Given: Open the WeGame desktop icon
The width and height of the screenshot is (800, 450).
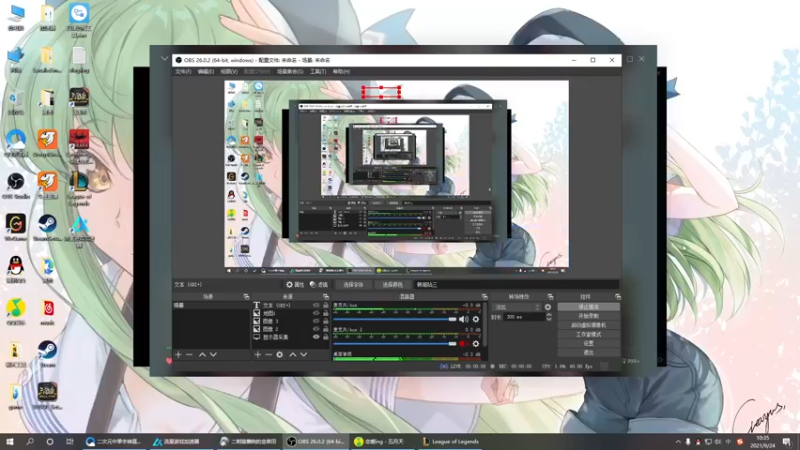Looking at the screenshot, I should [16, 228].
